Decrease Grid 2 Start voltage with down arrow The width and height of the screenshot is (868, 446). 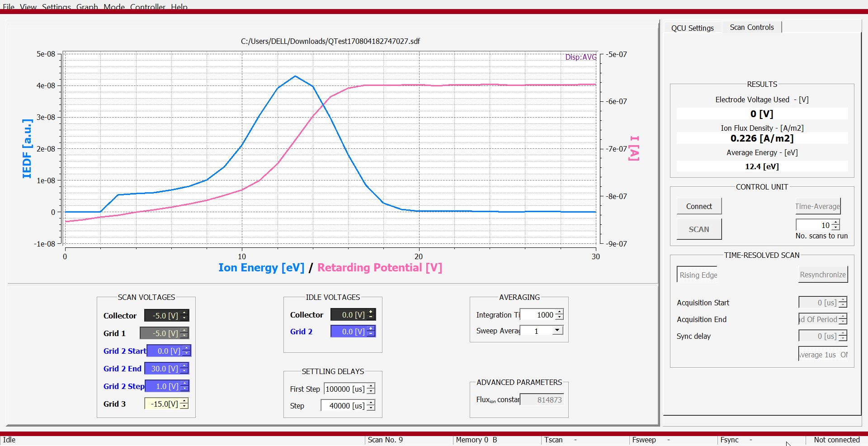tap(186, 354)
